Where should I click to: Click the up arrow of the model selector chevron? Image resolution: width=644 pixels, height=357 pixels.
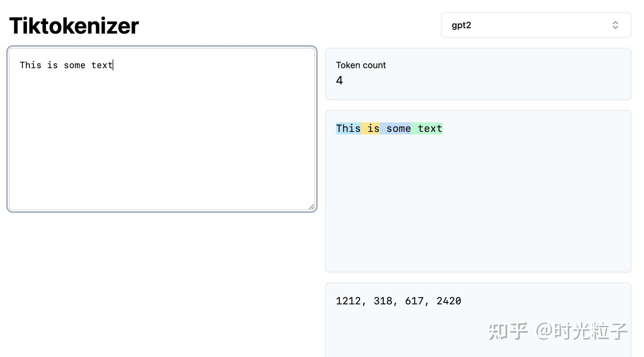pyautogui.click(x=615, y=22)
